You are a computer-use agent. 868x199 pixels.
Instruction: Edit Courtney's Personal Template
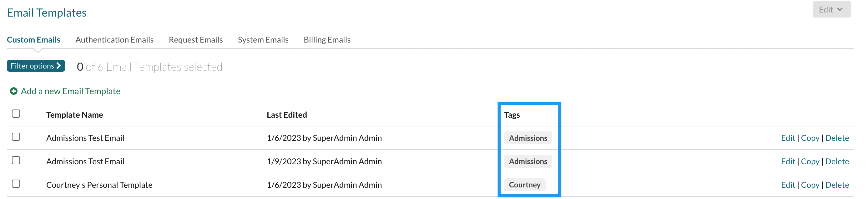pyautogui.click(x=787, y=185)
